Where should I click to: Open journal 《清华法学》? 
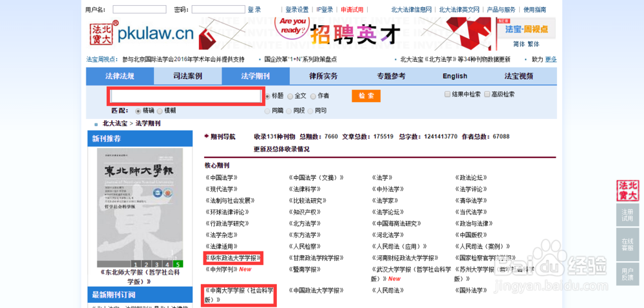pos(471,201)
